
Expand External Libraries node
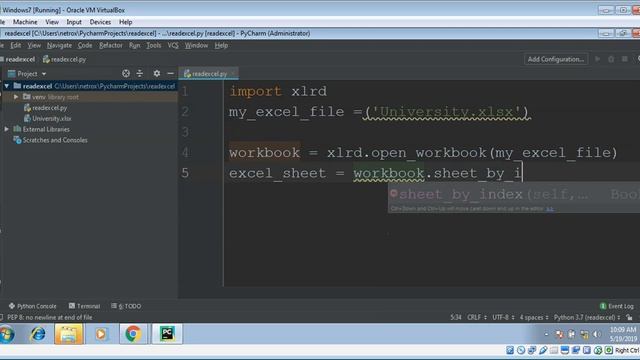[x=7, y=129]
